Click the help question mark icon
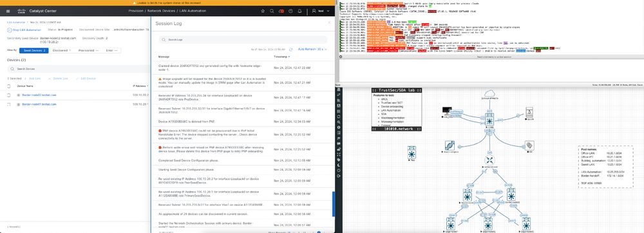This screenshot has height=233, width=644. pyautogui.click(x=291, y=11)
